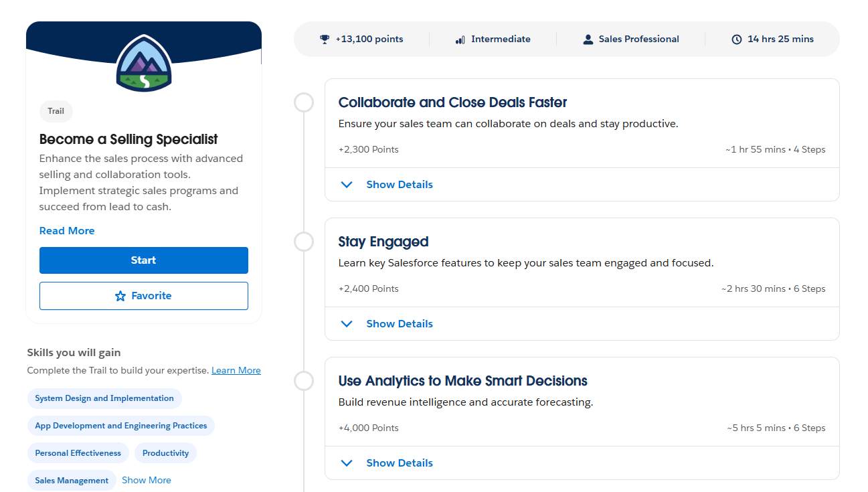Click progress circle for Stay Engaged
Viewport: 868px width, 492px height.
click(x=304, y=242)
